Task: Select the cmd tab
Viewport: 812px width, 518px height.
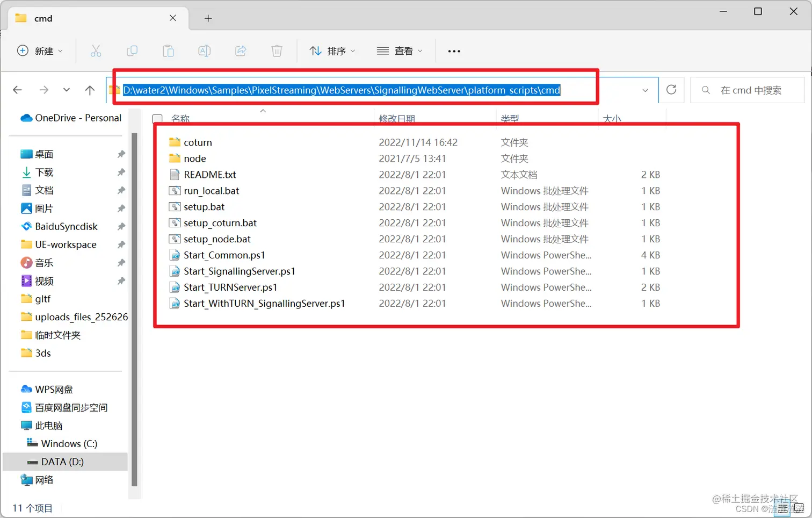Action: (98, 18)
